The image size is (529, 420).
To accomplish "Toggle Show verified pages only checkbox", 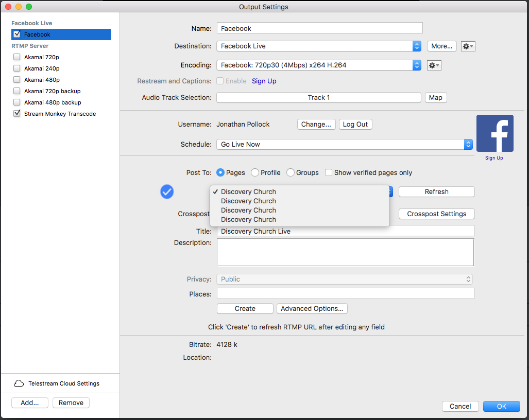I will 329,173.
